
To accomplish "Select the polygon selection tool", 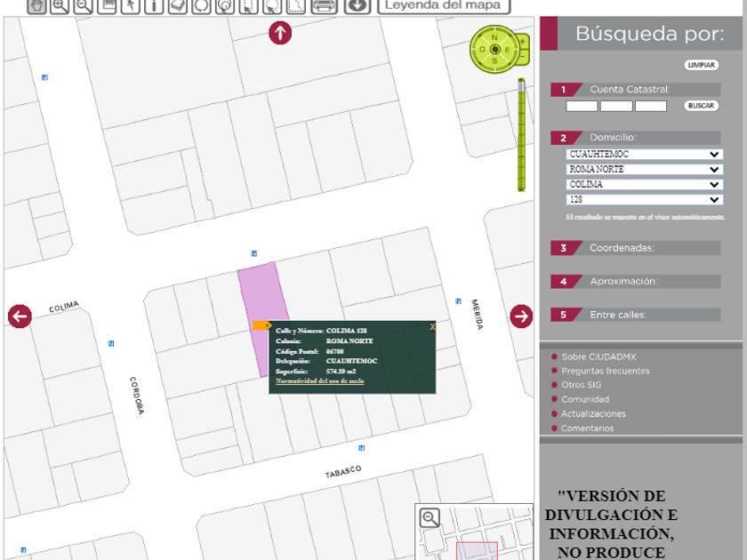I will click(x=296, y=5).
